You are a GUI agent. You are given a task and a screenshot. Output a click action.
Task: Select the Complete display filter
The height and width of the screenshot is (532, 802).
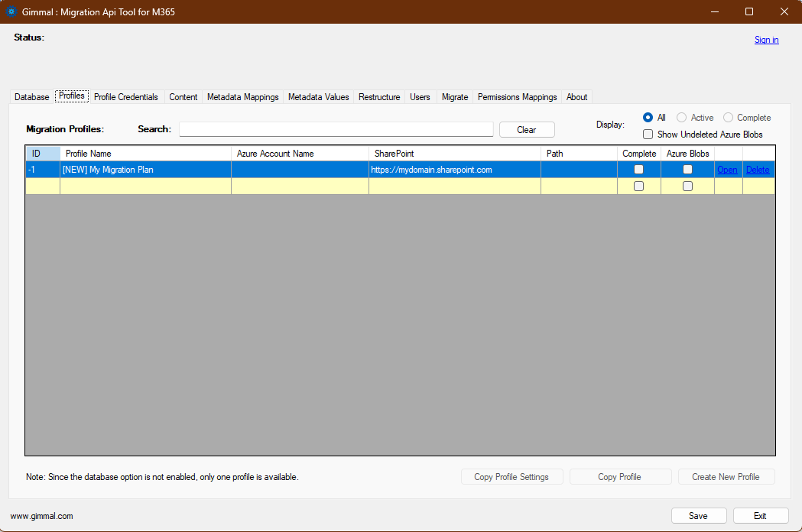728,117
